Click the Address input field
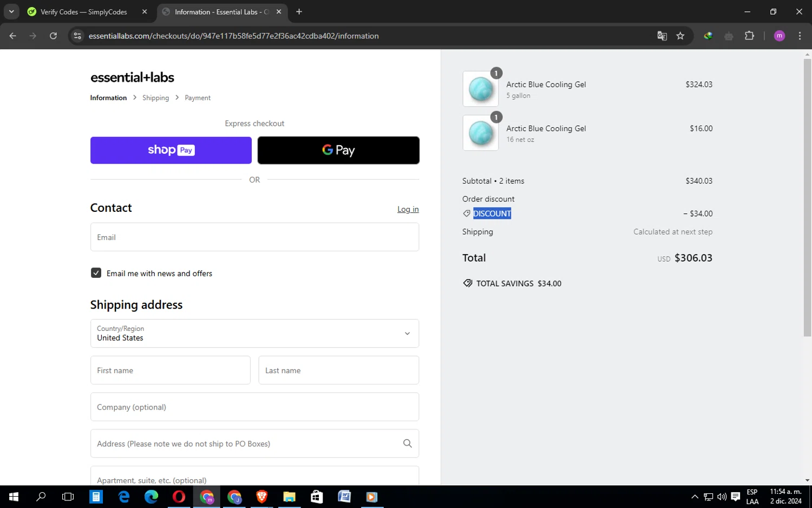The width and height of the screenshot is (812, 508). pos(254,444)
